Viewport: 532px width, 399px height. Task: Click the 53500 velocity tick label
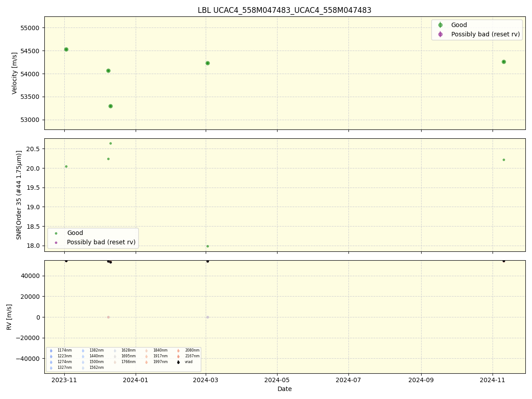click(x=31, y=97)
